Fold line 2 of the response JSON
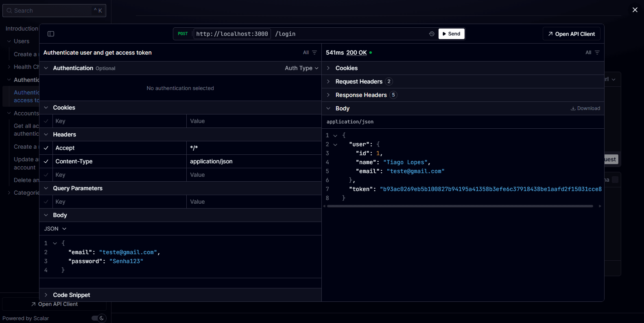Screen dimensions: 644x323 335,145
